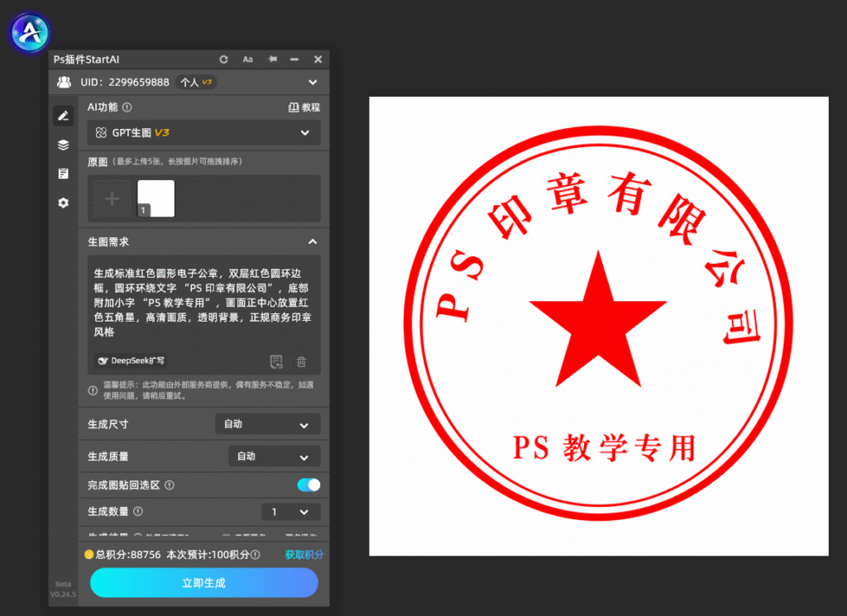
Task: Click the DeepSeek扩写 expand-prompt button
Action: click(131, 361)
